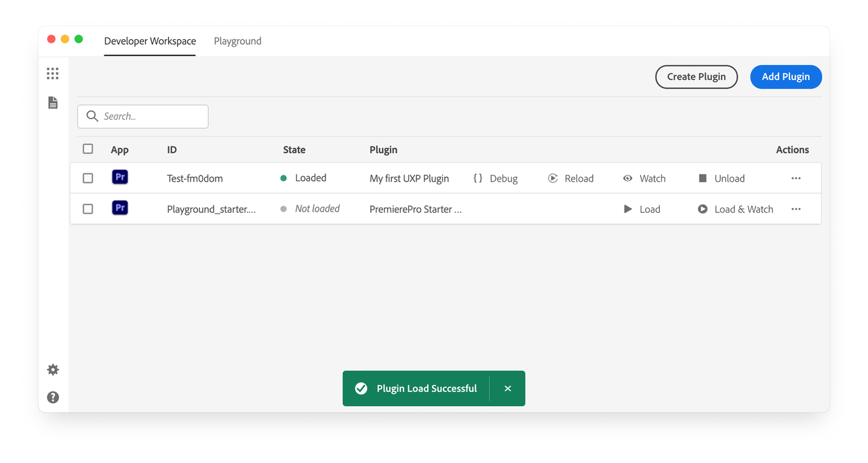Toggle Watch for Test-fm0dom plugin
This screenshot has width=868, height=463.
(x=644, y=178)
